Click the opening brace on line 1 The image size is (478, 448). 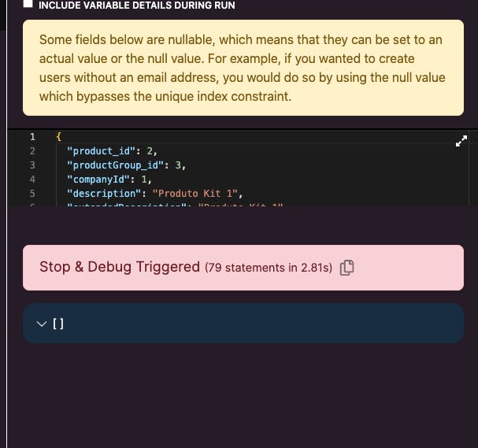pos(59,136)
